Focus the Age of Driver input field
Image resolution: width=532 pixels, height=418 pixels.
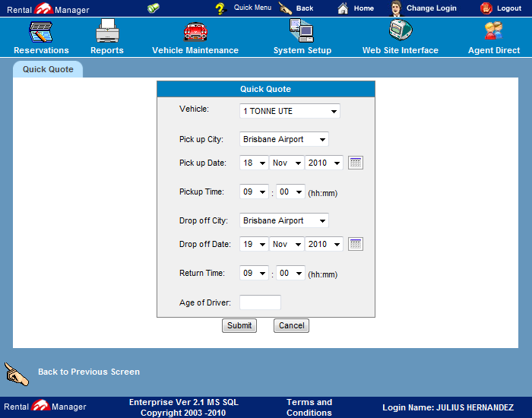tap(260, 302)
